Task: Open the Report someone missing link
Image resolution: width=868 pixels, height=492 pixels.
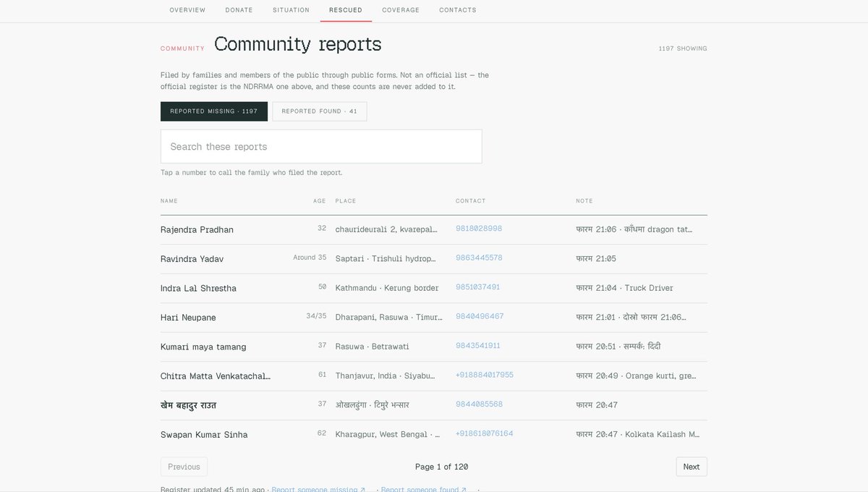Action: tap(319, 489)
